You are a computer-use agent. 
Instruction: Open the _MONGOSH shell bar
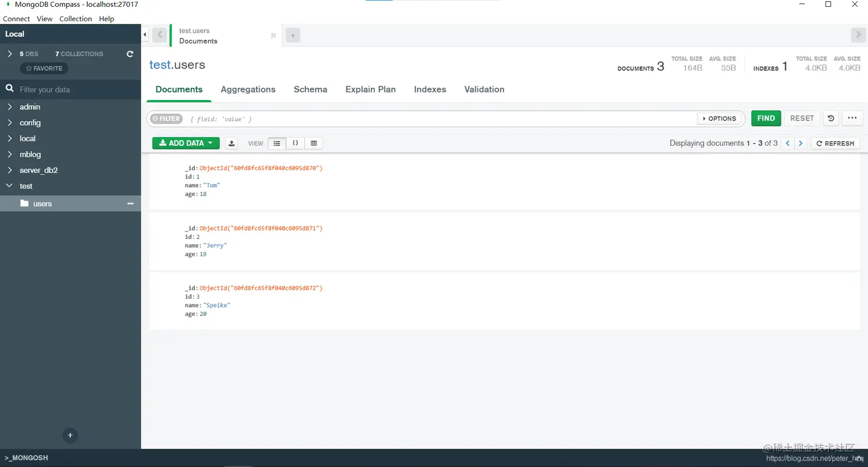27,458
